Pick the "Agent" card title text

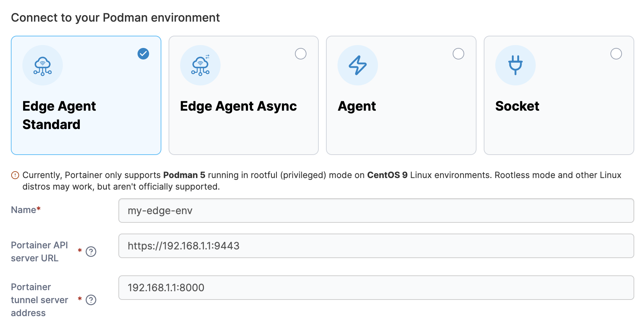tap(357, 106)
